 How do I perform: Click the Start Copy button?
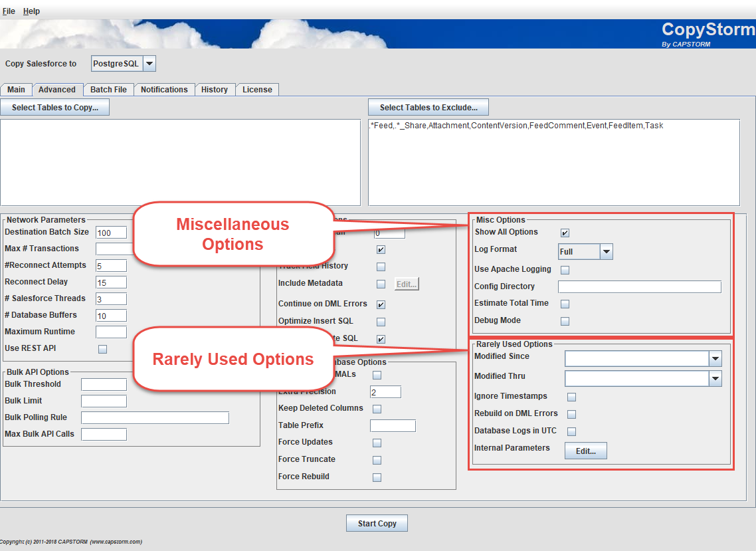coord(377,524)
